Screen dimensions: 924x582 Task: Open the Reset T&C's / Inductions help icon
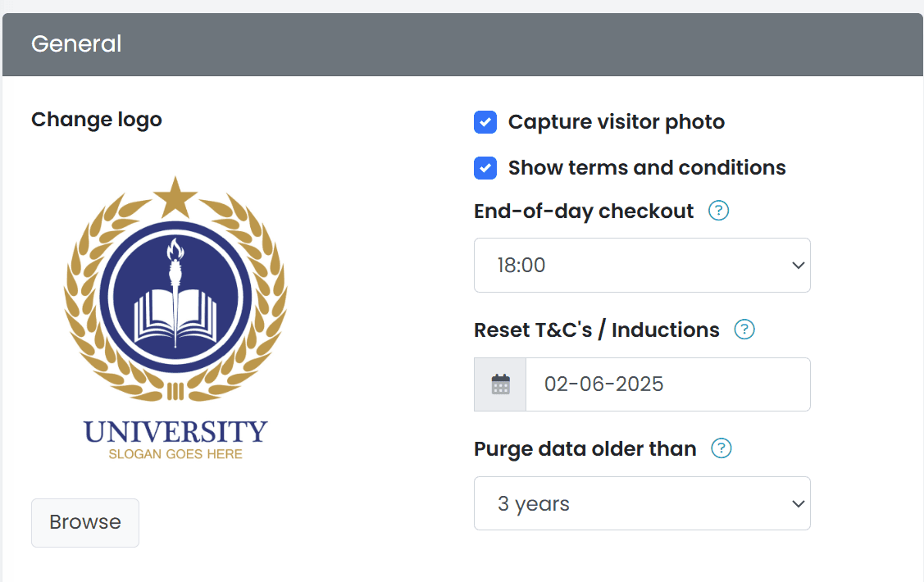[744, 330]
